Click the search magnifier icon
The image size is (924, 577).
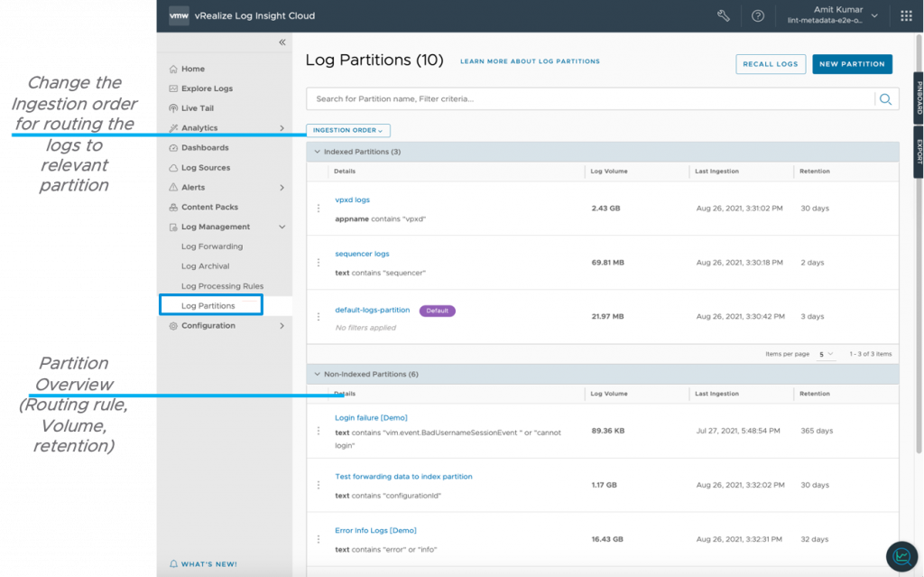click(x=886, y=99)
